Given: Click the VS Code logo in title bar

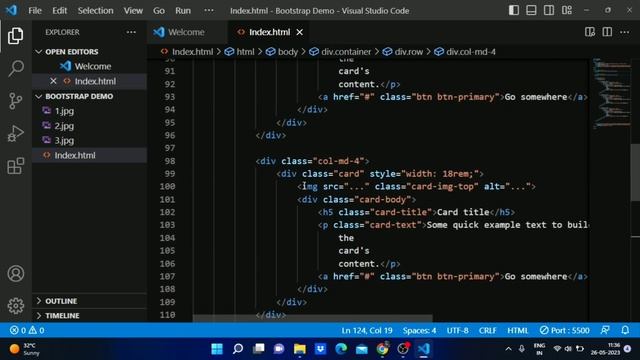Looking at the screenshot, I should click(x=11, y=10).
